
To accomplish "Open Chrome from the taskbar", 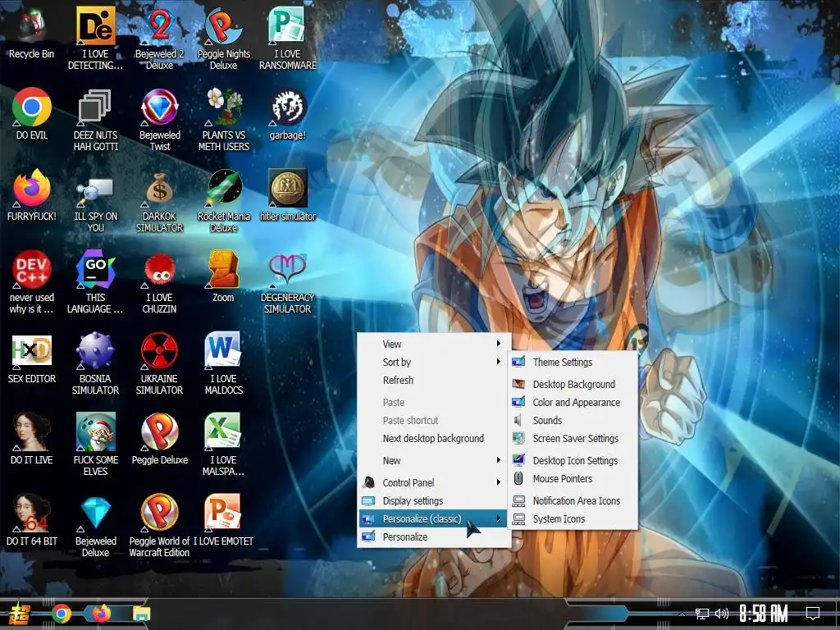I will pyautogui.click(x=62, y=614).
